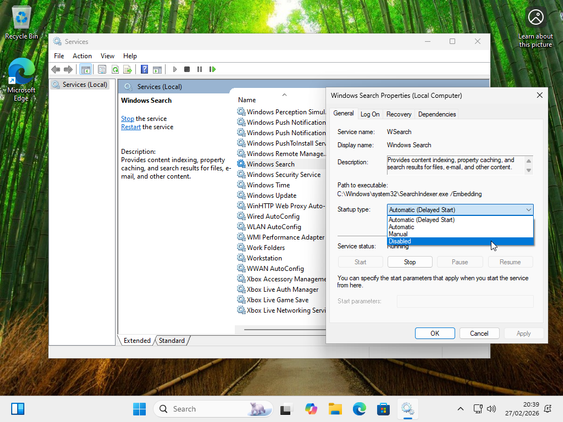The height and width of the screenshot is (422, 563).
Task: Open the Recycle Bin desktop icon
Action: pos(22,22)
